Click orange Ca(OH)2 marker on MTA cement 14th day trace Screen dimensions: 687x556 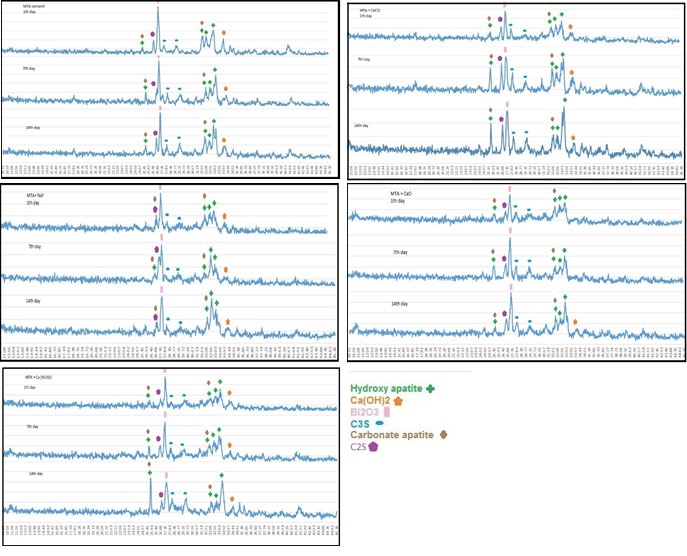pyautogui.click(x=226, y=140)
